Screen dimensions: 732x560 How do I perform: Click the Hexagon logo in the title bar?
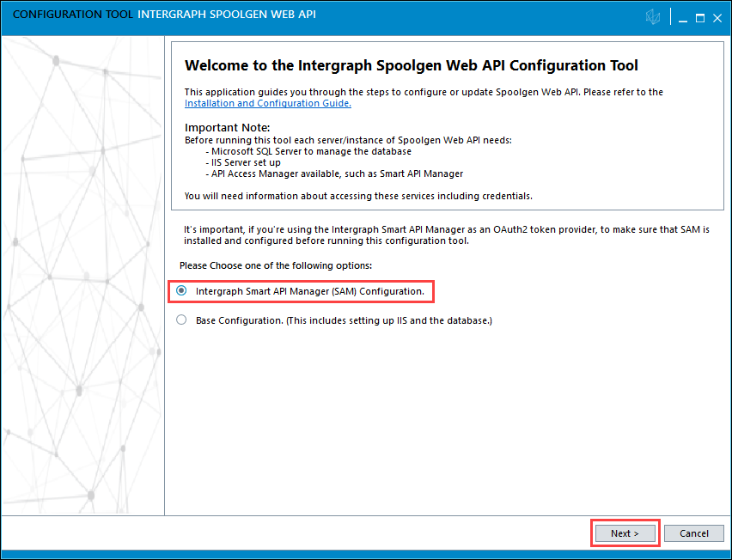655,17
